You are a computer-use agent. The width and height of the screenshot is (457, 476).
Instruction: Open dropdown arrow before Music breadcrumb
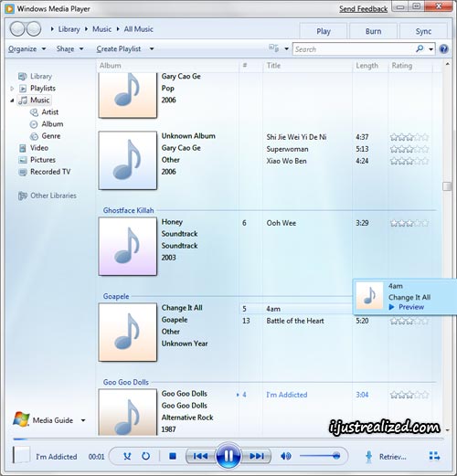click(x=86, y=29)
